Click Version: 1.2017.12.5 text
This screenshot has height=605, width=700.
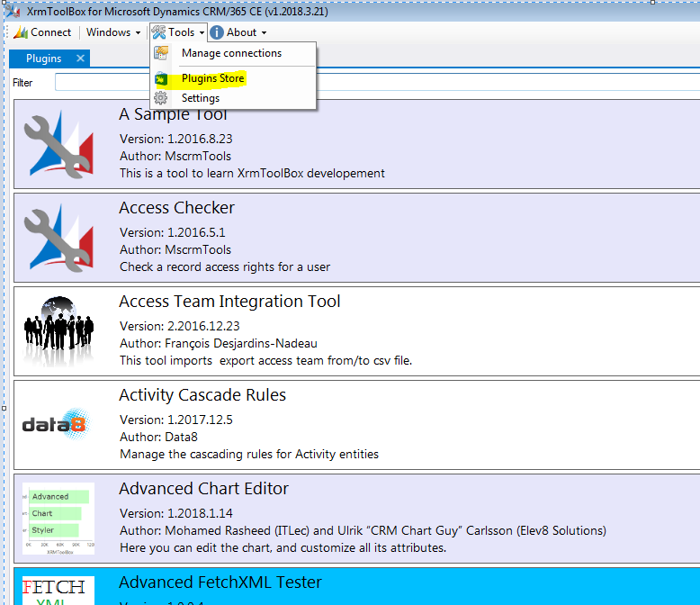(175, 420)
